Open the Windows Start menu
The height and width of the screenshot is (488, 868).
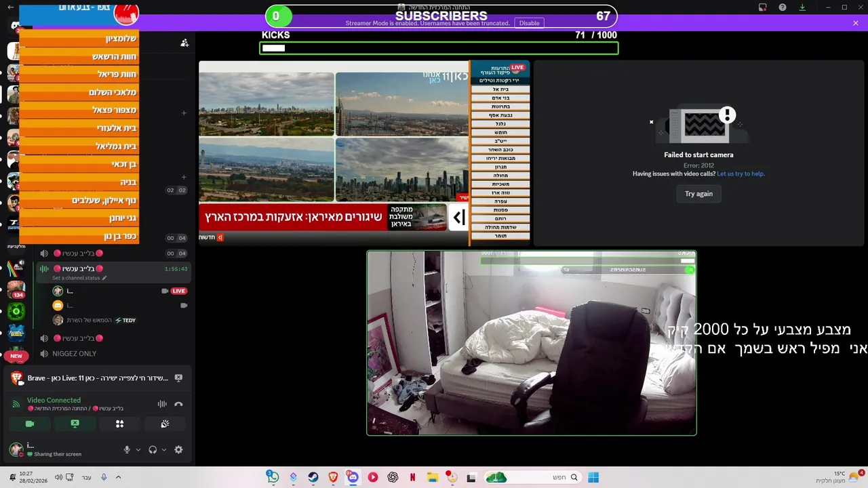click(593, 477)
